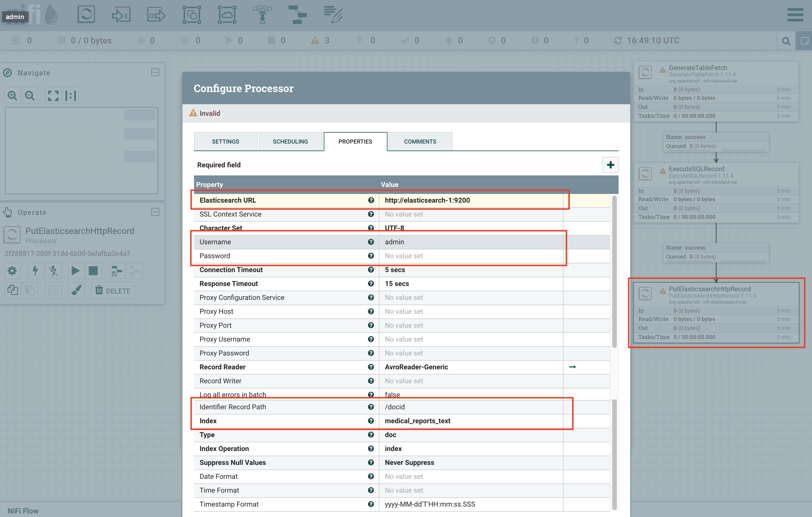Change Index Operation value index
Viewport: 812px width, 517px height.
[471, 449]
